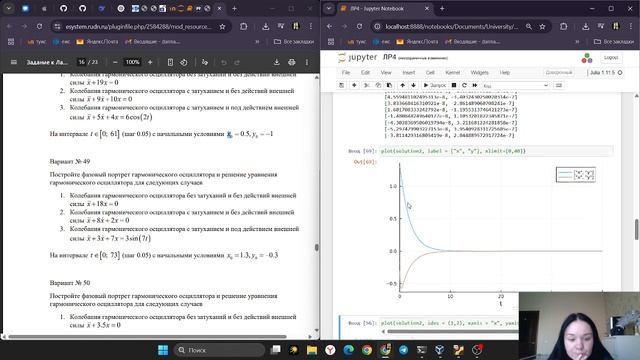Click the Jupyter logo

(x=358, y=58)
